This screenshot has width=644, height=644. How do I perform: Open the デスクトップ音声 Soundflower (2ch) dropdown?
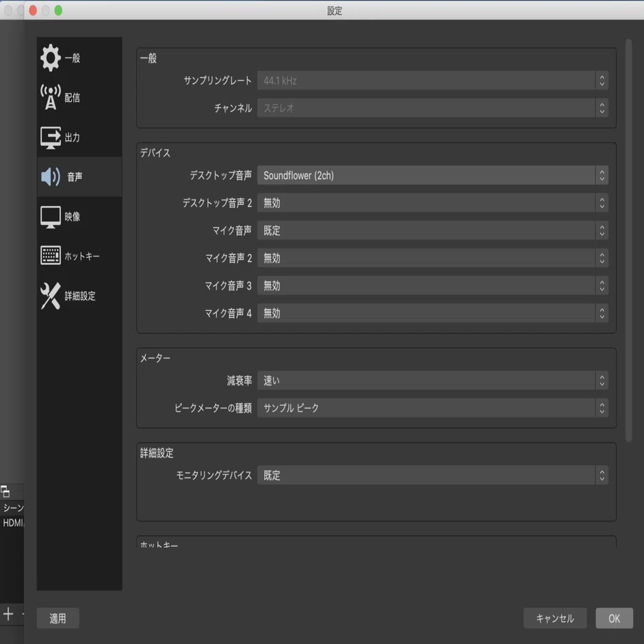tap(433, 175)
